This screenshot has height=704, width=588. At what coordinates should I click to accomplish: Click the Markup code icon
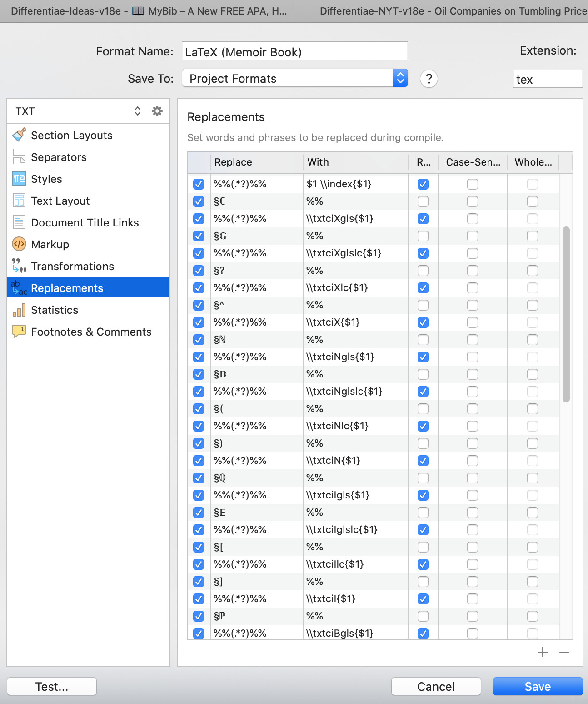[x=19, y=244]
